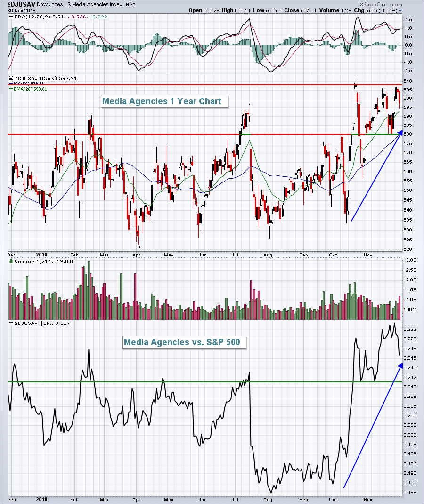
Task: Click the -0.022 PPO histogram value
Action: pyautogui.click(x=98, y=17)
